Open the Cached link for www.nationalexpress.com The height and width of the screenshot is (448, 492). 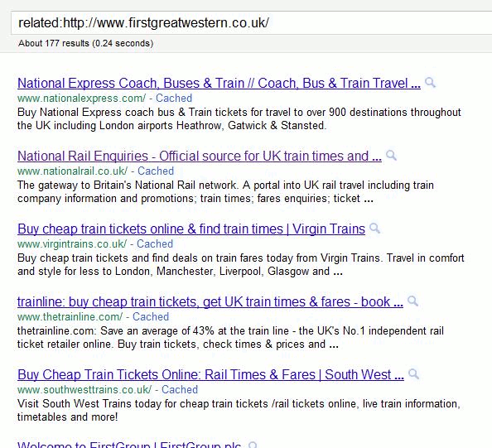point(174,99)
